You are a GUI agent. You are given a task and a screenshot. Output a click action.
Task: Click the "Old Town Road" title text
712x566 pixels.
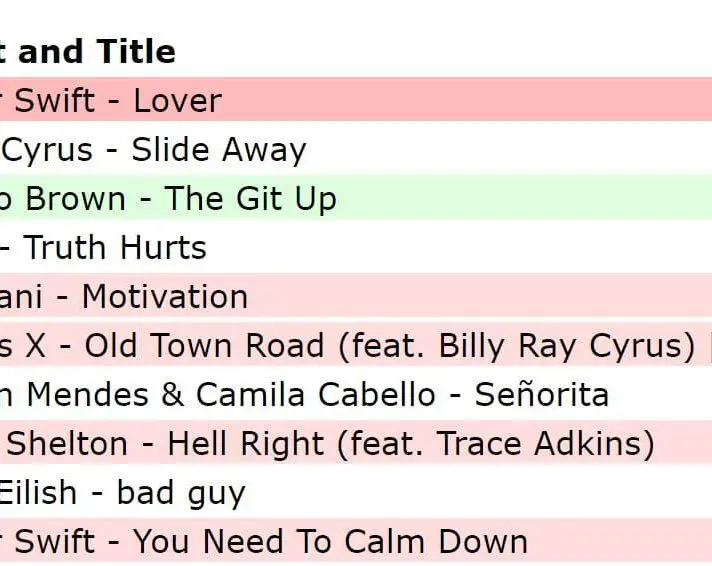click(x=204, y=346)
